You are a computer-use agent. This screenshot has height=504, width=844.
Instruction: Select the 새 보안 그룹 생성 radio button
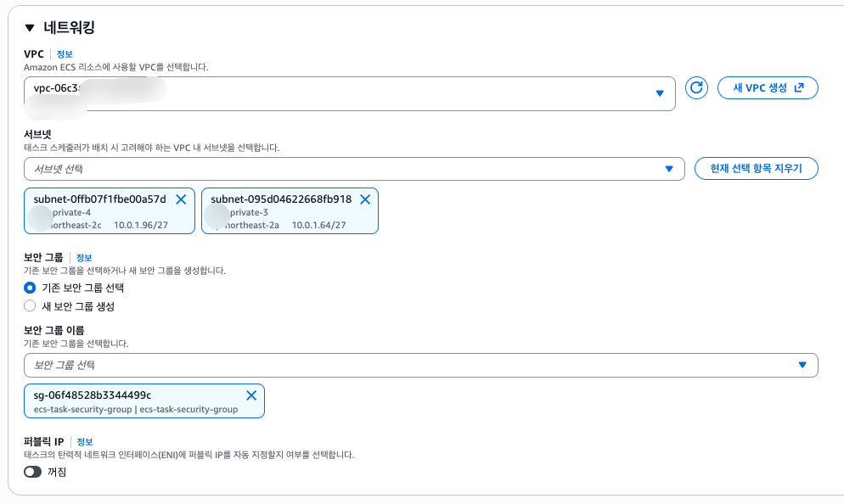click(31, 306)
